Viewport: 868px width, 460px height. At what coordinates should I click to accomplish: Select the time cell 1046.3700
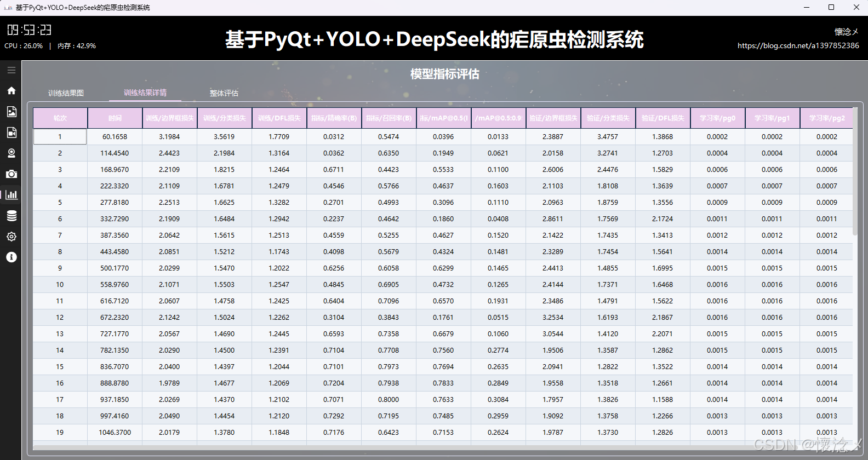click(115, 433)
